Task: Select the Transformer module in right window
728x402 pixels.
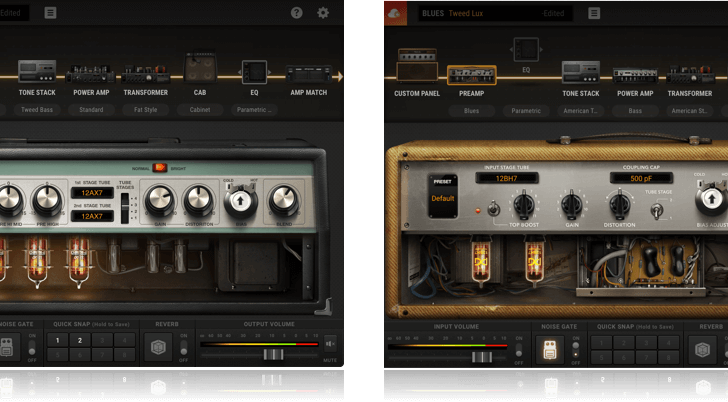Action: click(x=690, y=75)
